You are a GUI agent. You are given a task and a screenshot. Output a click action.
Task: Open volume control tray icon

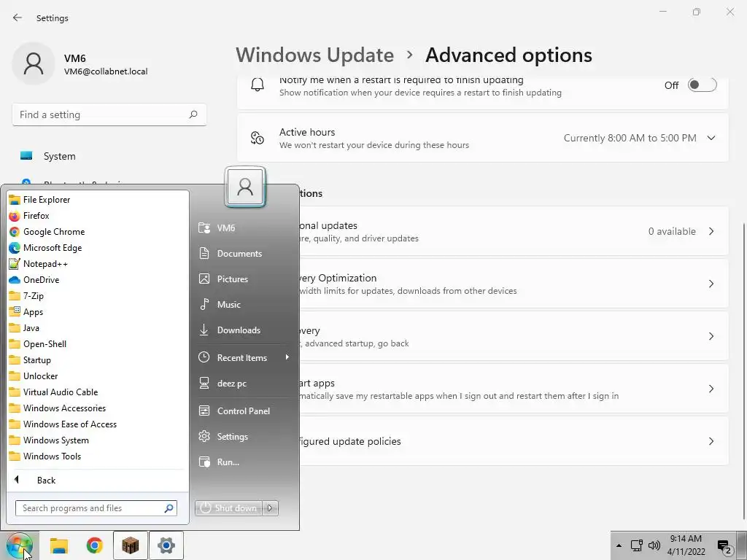[654, 545]
